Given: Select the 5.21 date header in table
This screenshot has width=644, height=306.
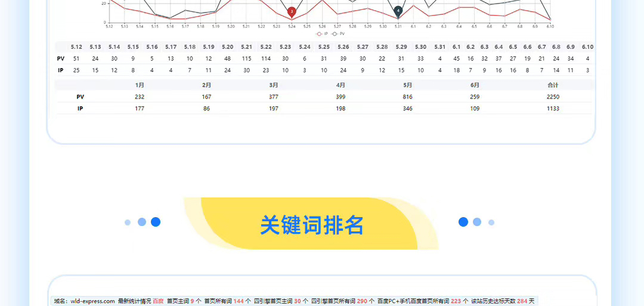Looking at the screenshot, I should point(246,47).
